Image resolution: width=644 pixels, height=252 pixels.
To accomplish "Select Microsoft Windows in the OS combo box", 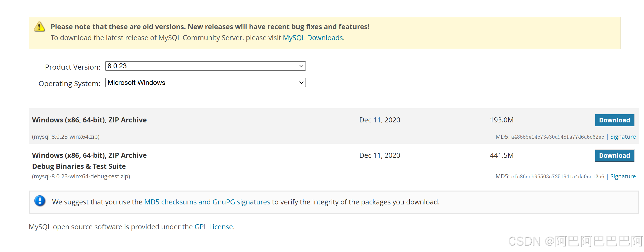I will click(205, 82).
